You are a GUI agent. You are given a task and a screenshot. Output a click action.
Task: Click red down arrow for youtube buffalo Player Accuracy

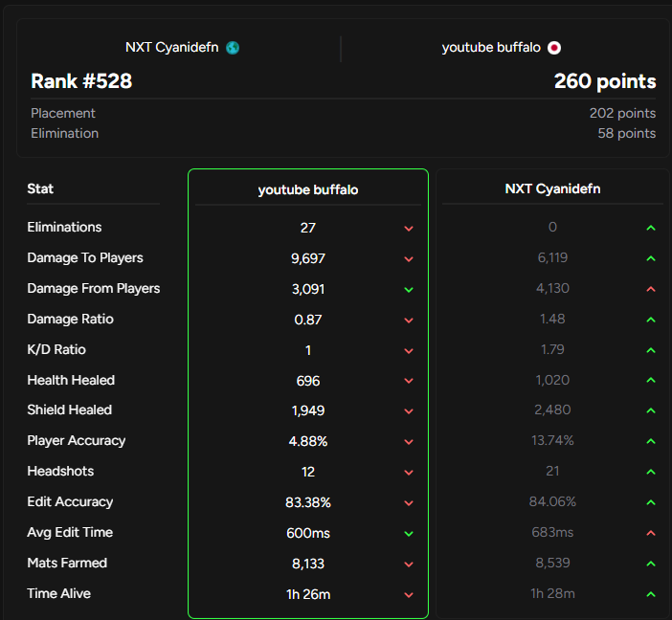pyautogui.click(x=409, y=442)
